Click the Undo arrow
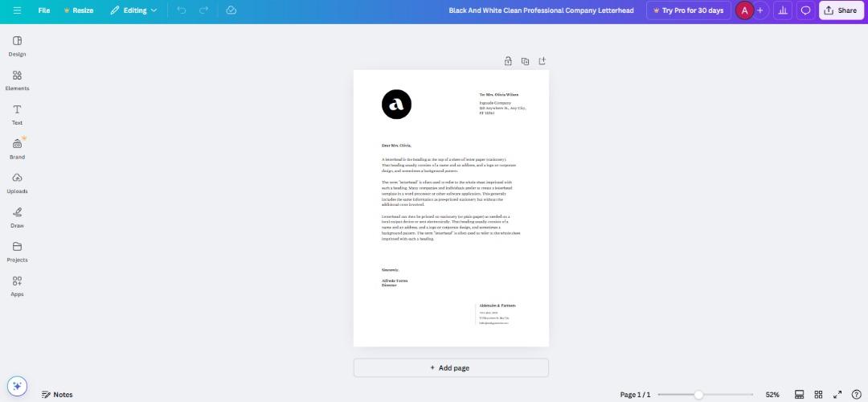The width and height of the screenshot is (868, 402). (x=182, y=10)
